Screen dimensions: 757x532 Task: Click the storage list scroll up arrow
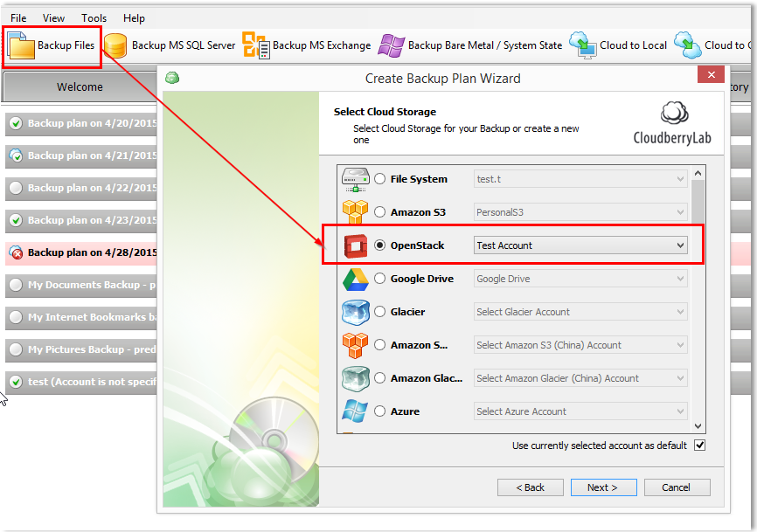pyautogui.click(x=698, y=173)
